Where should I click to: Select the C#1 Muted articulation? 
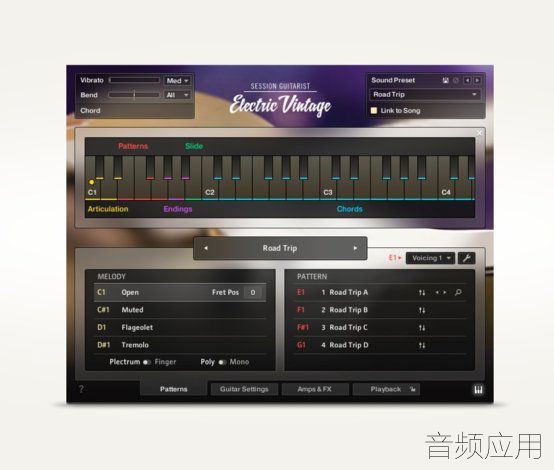pos(180,310)
